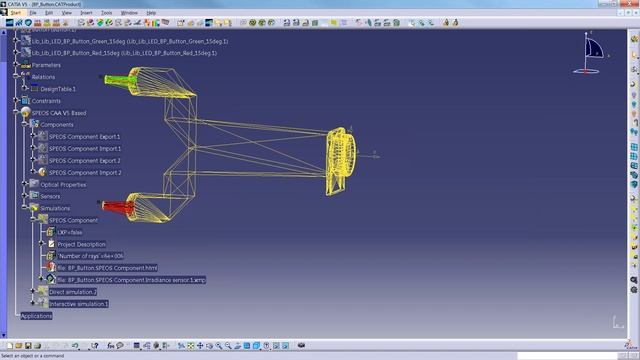Open the Help menu

[151, 13]
